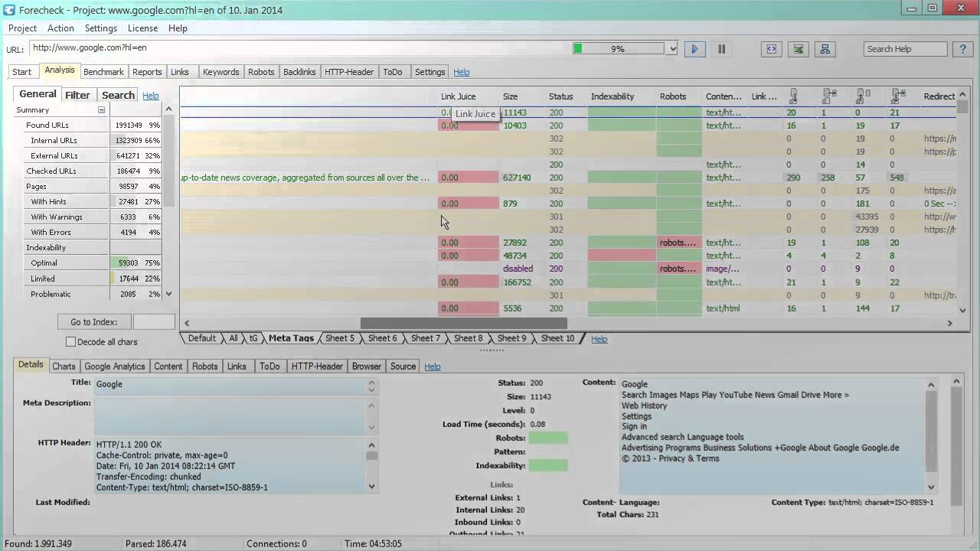The height and width of the screenshot is (551, 980).
Task: Switch to the Benchmark tab
Action: pos(103,72)
